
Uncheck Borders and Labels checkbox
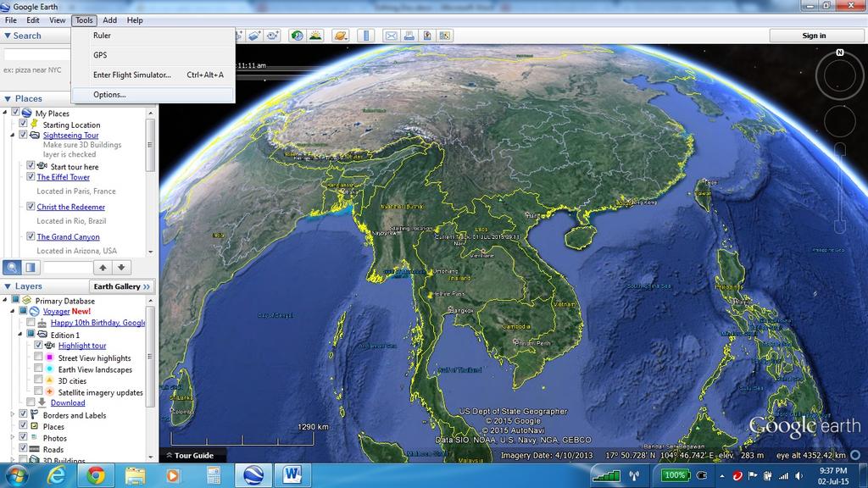tap(23, 413)
